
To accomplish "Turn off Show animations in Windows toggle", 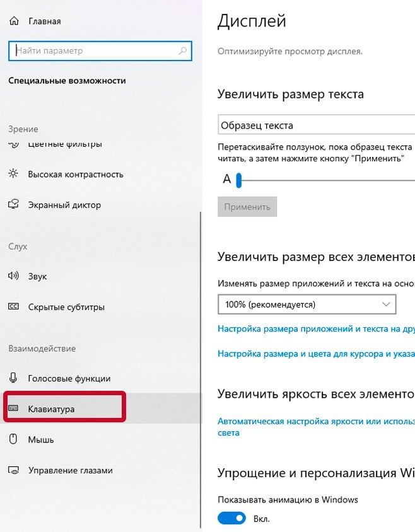I will point(231,518).
